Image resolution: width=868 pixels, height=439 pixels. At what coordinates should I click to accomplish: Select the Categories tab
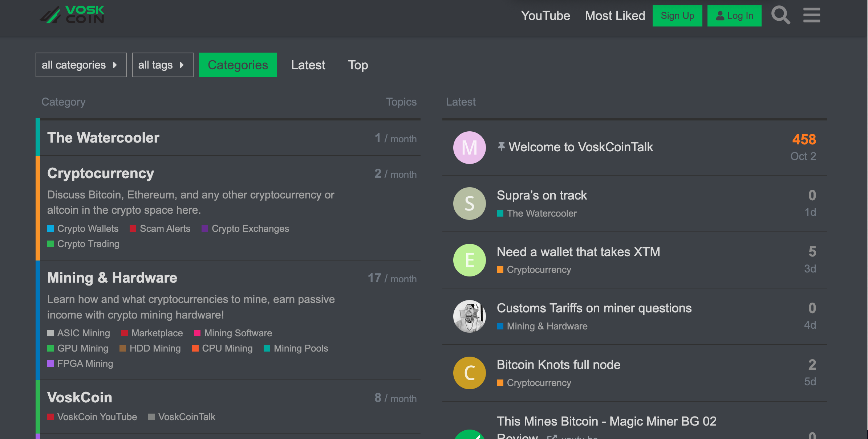(x=238, y=65)
